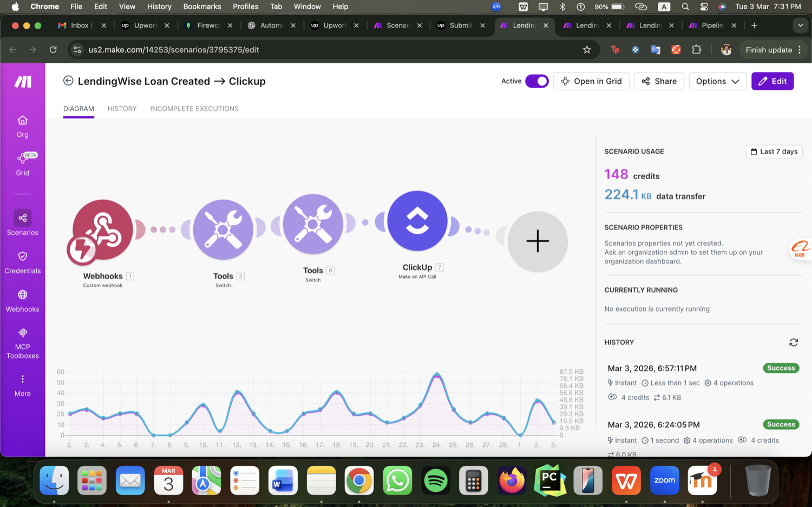Open a new browser tab
The height and width of the screenshot is (507, 812).
point(754,25)
